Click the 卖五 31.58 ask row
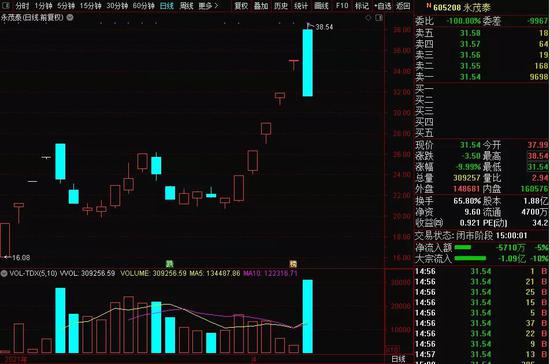This screenshot has width=550, height=364. (482, 33)
